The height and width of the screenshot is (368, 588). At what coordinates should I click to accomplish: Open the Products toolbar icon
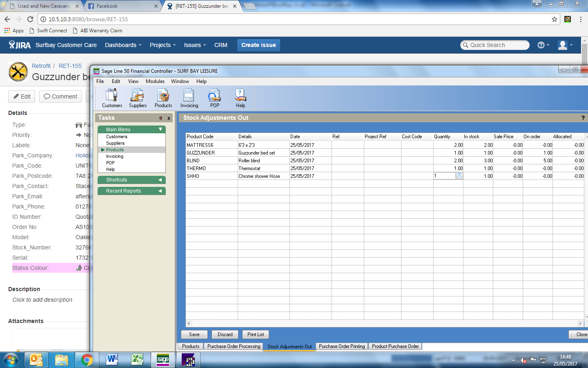(163, 98)
